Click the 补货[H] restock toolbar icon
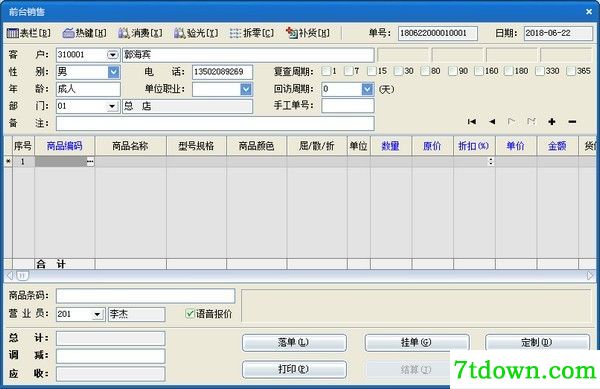The width and height of the screenshot is (600, 389). (x=308, y=33)
